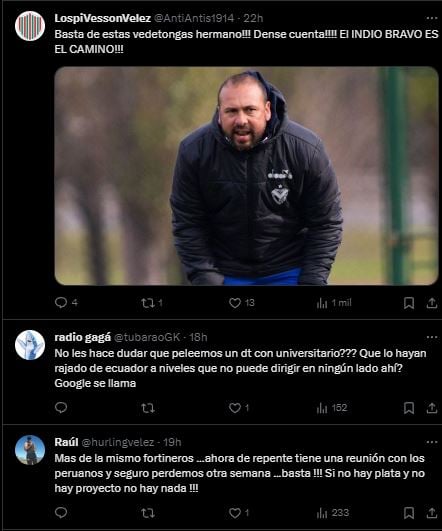442x531 pixels.
Task: View analytics showing 1 mil views
Action: (x=334, y=303)
